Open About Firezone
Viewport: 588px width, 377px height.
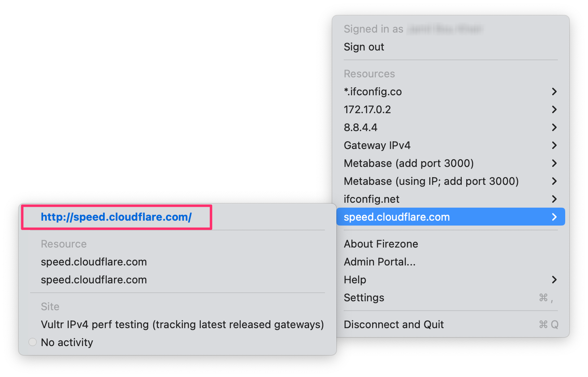coord(381,244)
